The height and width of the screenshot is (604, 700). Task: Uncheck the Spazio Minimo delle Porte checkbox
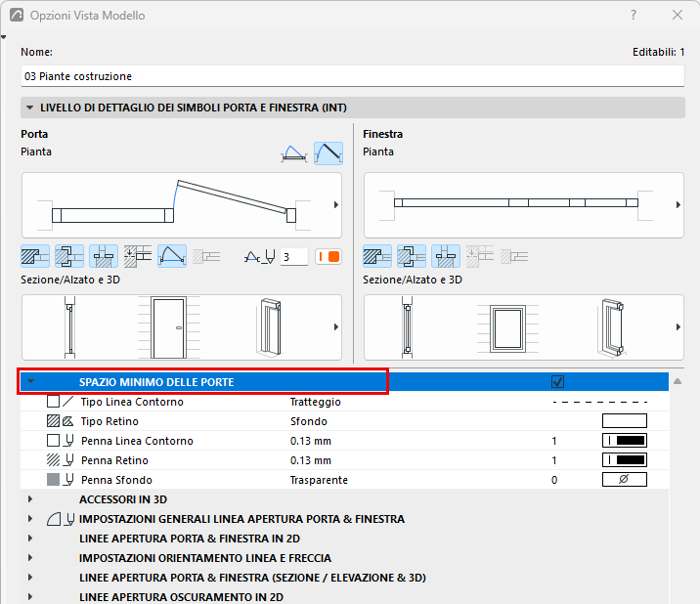point(557,382)
